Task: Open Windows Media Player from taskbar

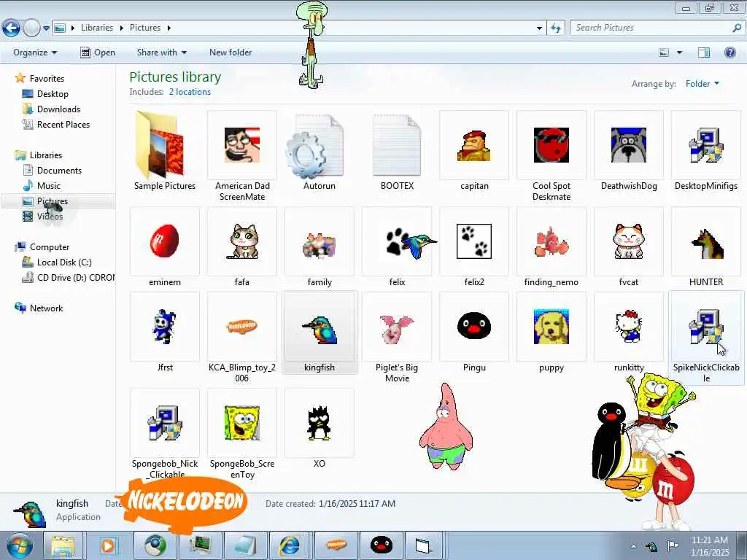Action: pos(108,545)
